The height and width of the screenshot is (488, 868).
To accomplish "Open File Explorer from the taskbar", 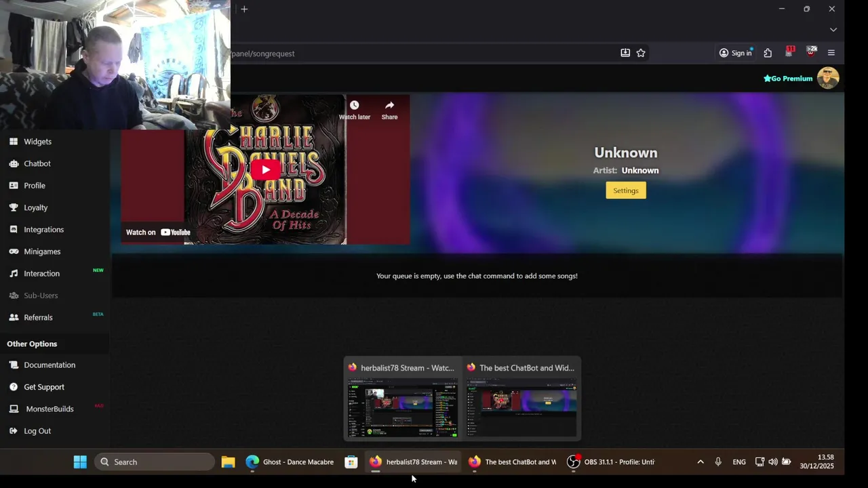I will point(228,462).
